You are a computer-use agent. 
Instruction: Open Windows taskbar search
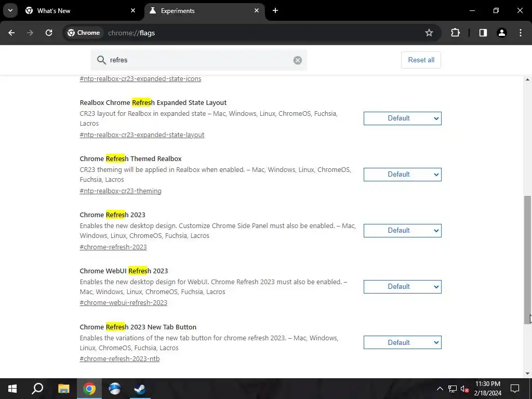coord(37,389)
